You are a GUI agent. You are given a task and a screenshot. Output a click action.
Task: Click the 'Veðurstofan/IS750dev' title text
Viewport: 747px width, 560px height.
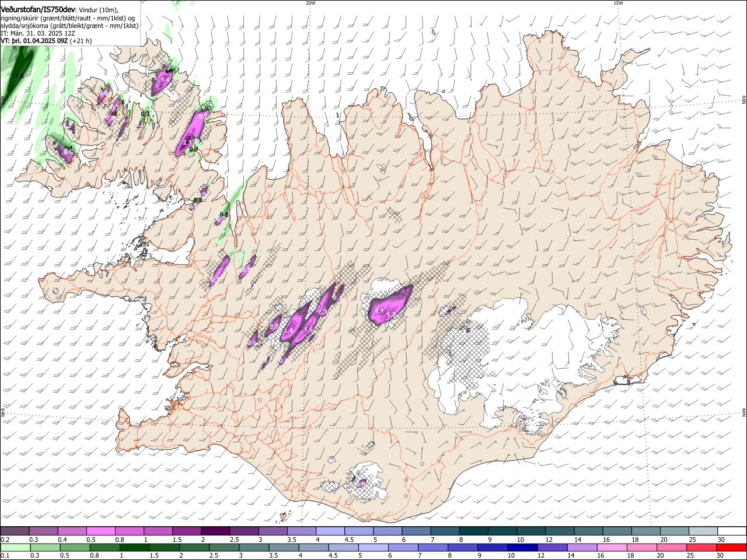(x=38, y=10)
